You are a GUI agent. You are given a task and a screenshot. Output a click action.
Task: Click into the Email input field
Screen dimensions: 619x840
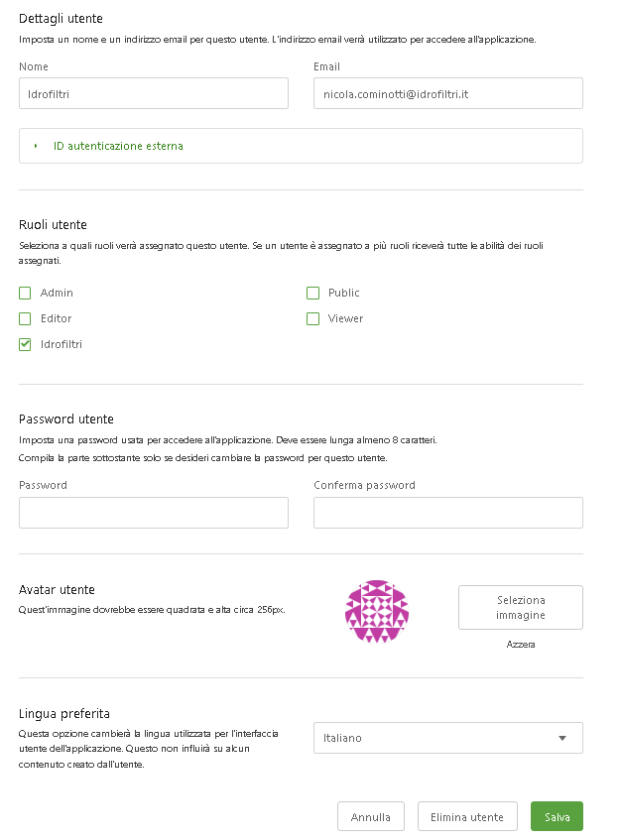(447, 93)
